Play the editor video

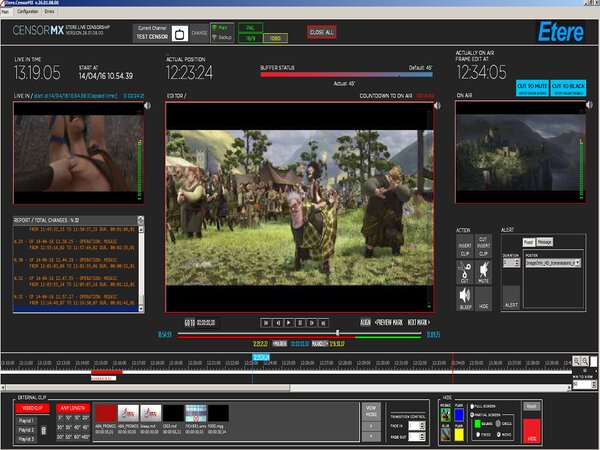[289, 323]
